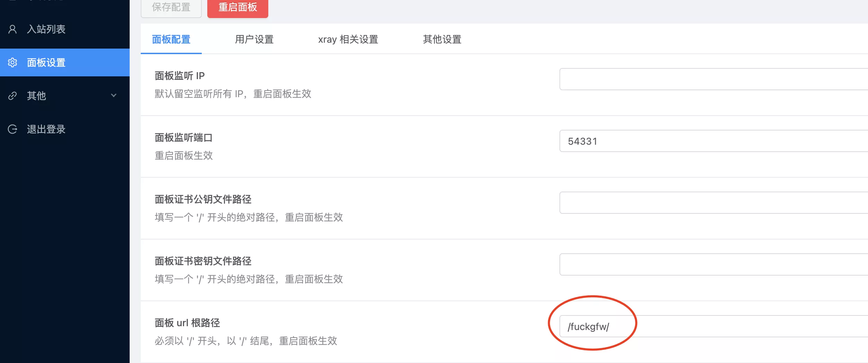This screenshot has height=363, width=868.
Task: Click the link icon beside 其他
Action: point(12,96)
